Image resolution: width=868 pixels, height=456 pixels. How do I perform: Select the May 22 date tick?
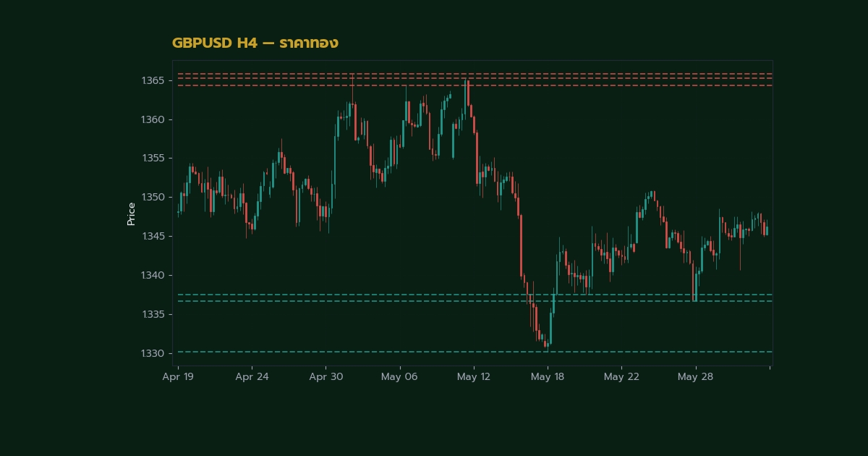(x=621, y=377)
